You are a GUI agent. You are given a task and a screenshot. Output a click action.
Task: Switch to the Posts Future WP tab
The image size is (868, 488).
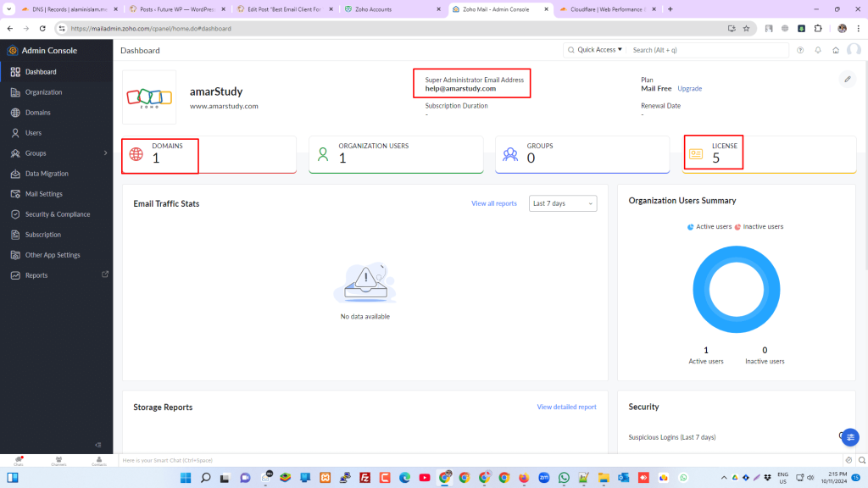click(x=177, y=9)
